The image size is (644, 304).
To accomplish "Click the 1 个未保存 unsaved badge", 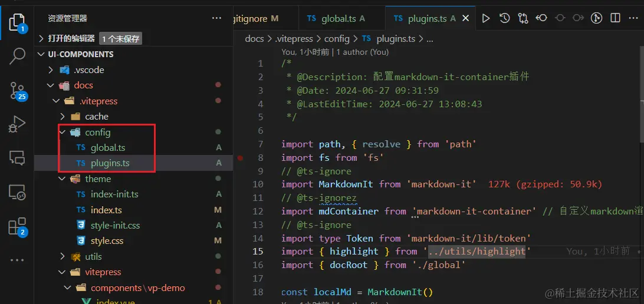I will pyautogui.click(x=121, y=39).
